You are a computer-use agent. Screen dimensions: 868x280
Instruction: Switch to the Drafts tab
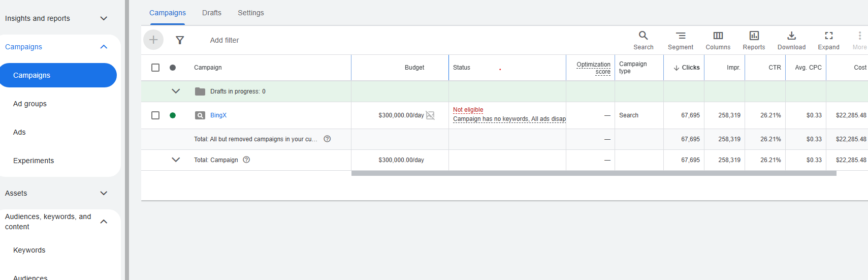(x=212, y=13)
